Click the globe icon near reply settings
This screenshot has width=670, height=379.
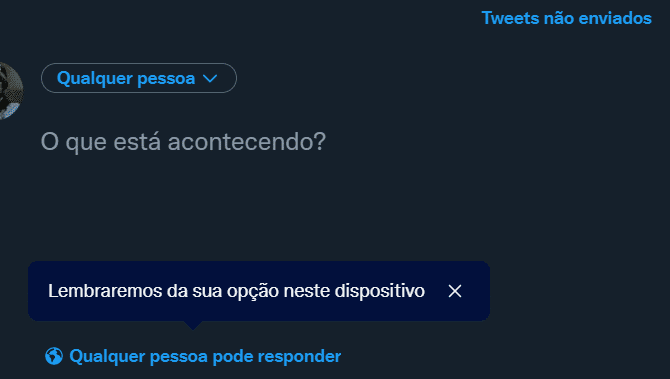pos(54,356)
